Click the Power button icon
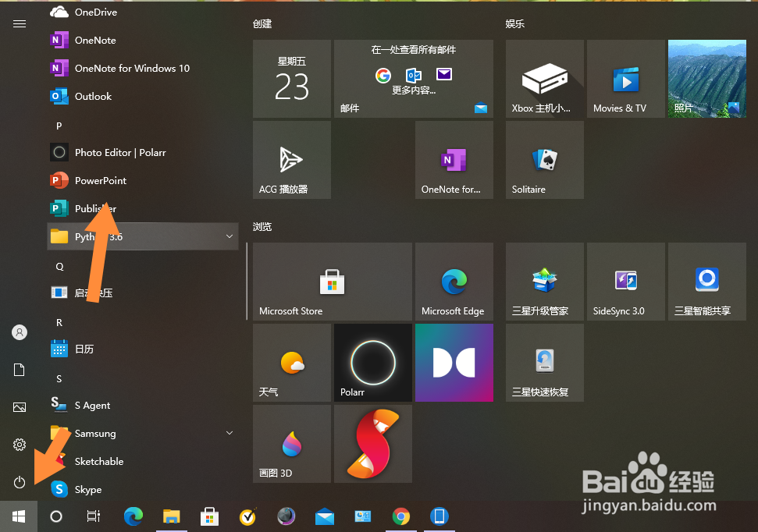The image size is (758, 532). point(20,482)
